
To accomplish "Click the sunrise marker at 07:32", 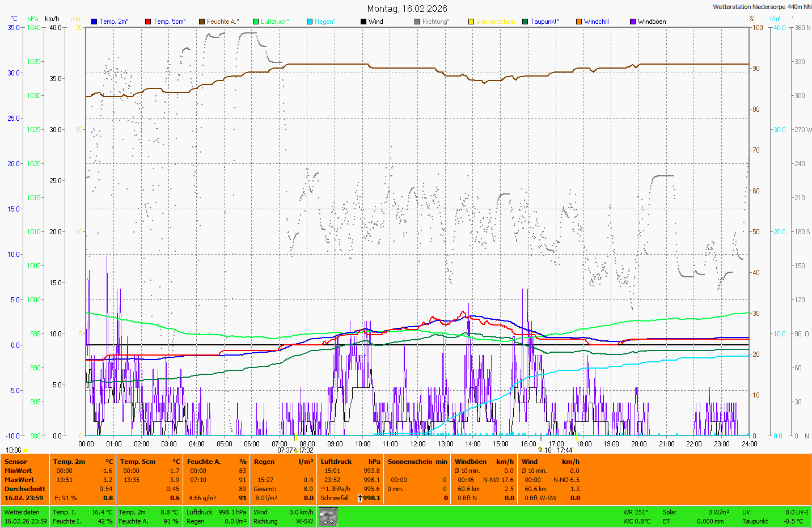I will pyautogui.click(x=296, y=450).
